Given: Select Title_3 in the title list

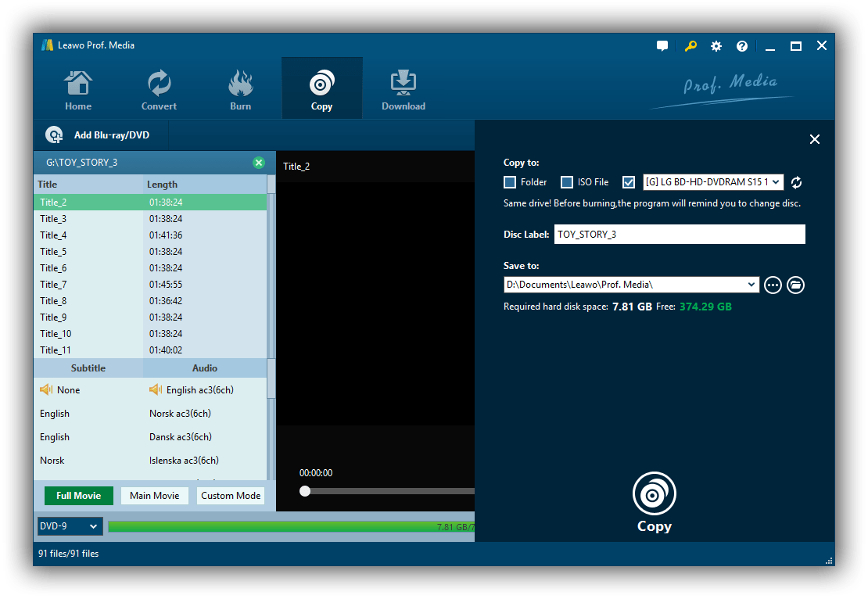Looking at the screenshot, I should (150, 219).
